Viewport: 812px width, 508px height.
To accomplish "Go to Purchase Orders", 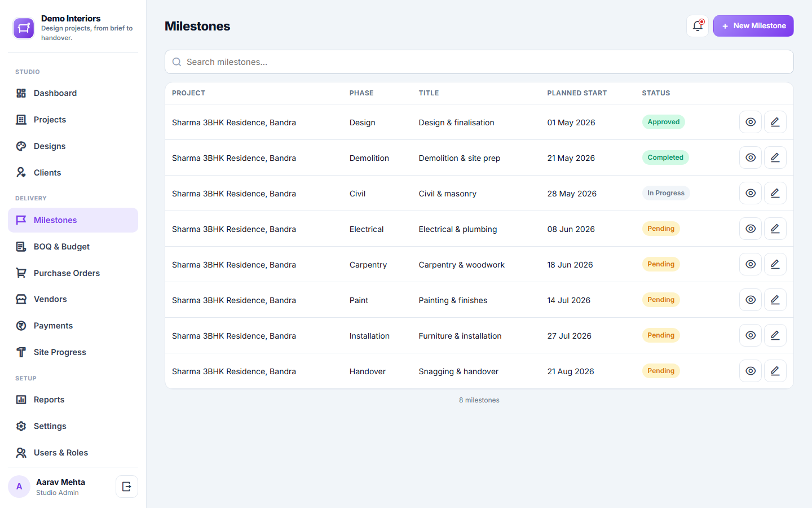I will click(73, 273).
